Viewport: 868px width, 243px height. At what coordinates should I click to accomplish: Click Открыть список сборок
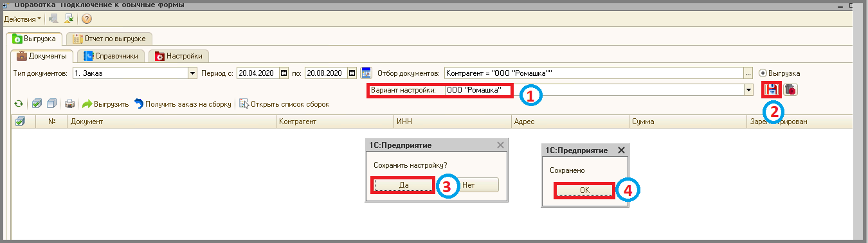284,104
